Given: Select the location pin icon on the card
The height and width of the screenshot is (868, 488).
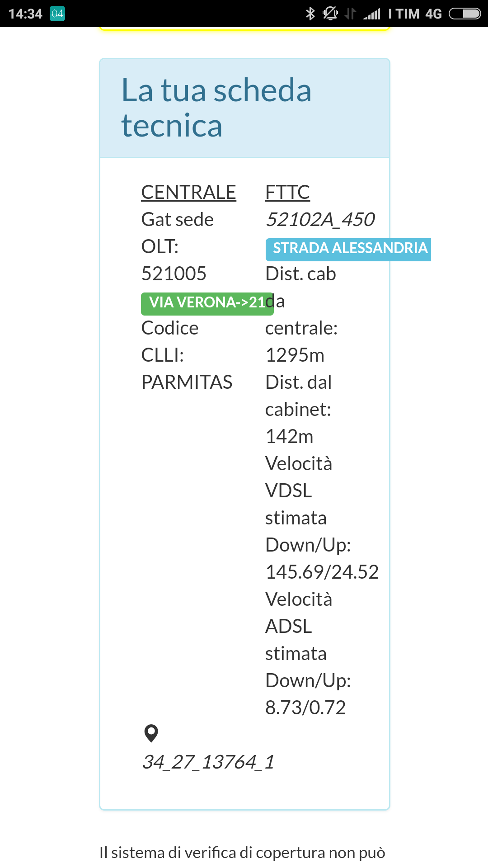Looking at the screenshot, I should tap(151, 732).
